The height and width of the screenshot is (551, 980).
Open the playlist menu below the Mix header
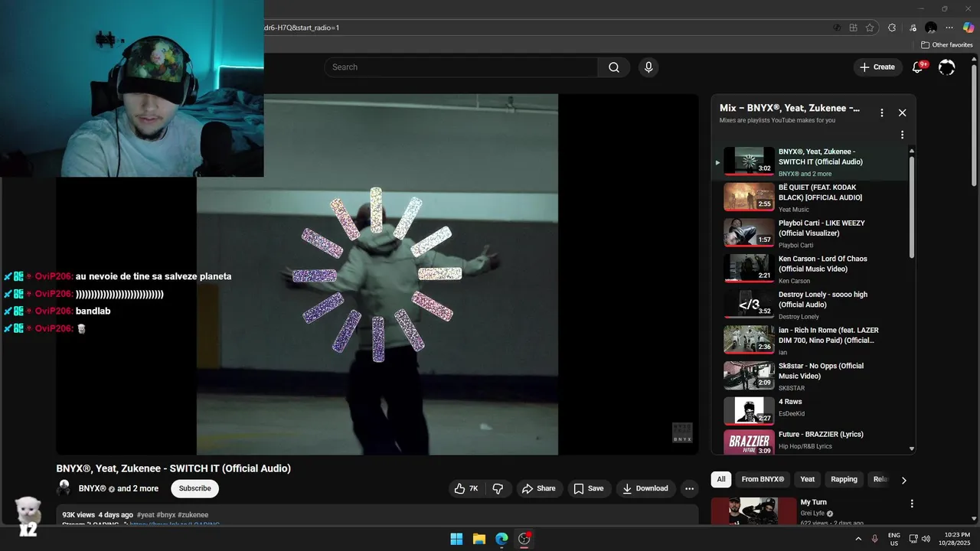pyautogui.click(x=902, y=135)
